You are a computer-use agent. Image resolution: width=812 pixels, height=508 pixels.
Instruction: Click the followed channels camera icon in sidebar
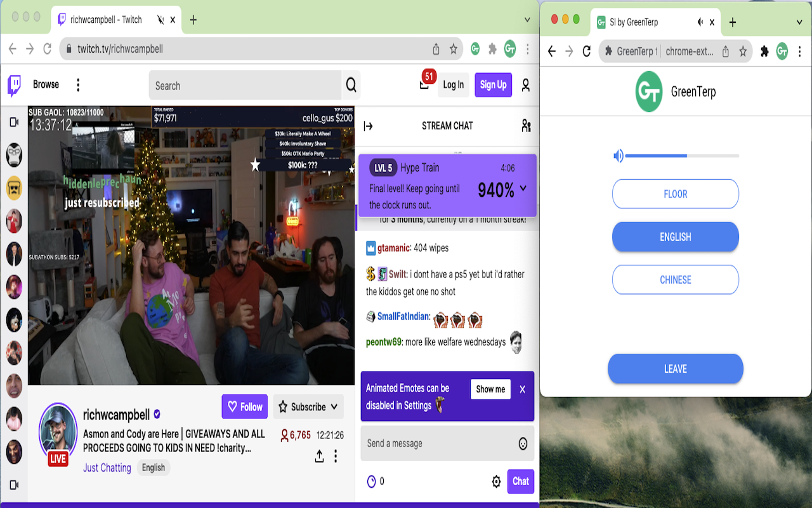(14, 122)
